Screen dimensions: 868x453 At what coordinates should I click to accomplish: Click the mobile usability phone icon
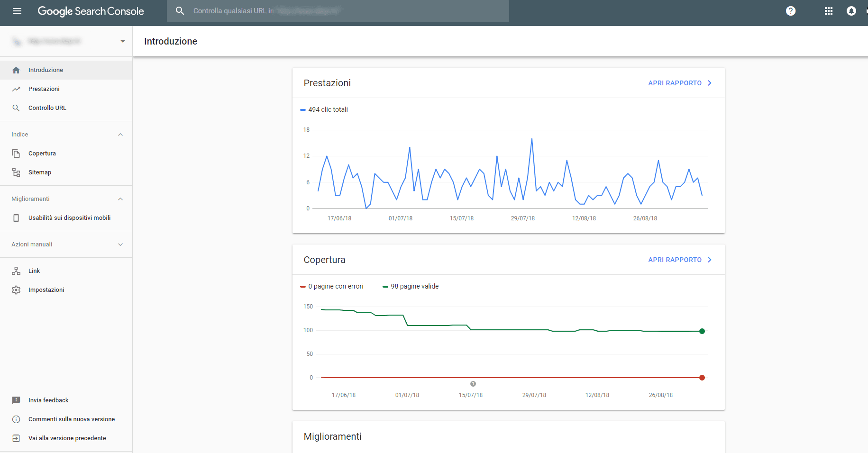16,218
